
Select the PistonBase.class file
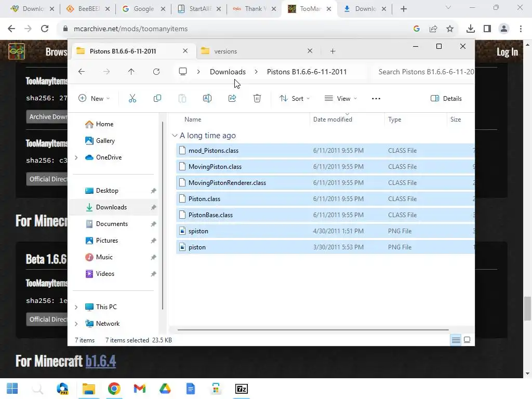(325, 215)
